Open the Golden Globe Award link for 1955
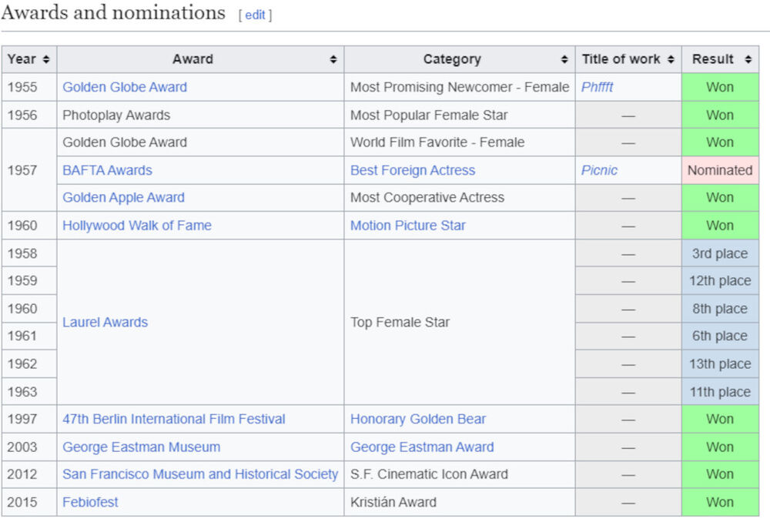The image size is (770, 532). pos(125,87)
